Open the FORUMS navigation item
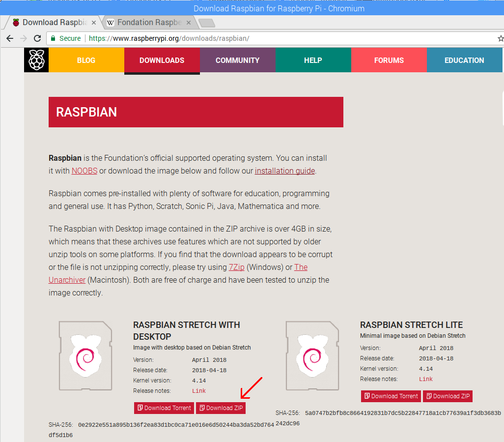504x442 pixels. [389, 60]
